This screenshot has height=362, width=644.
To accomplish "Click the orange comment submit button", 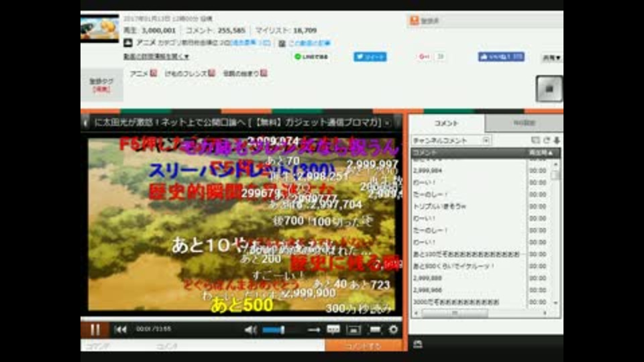I will (364, 346).
